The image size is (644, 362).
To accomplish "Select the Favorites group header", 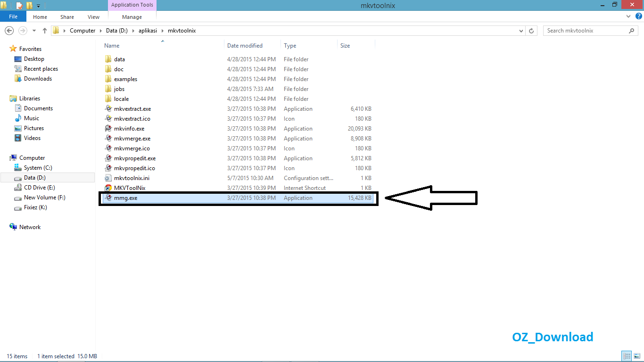I will pos(30,49).
